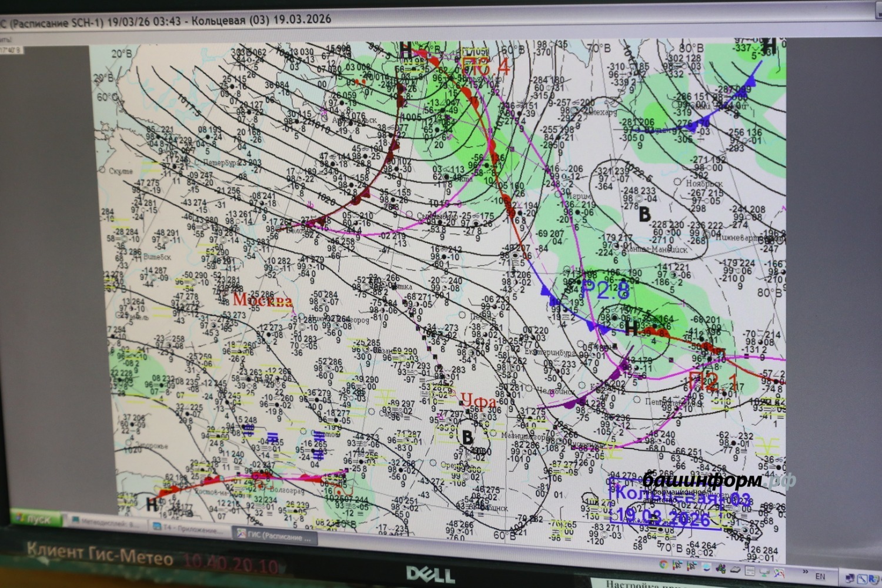The image size is (882, 588).
Task: Open the Windows Пуск start menu
Action: 38,519
